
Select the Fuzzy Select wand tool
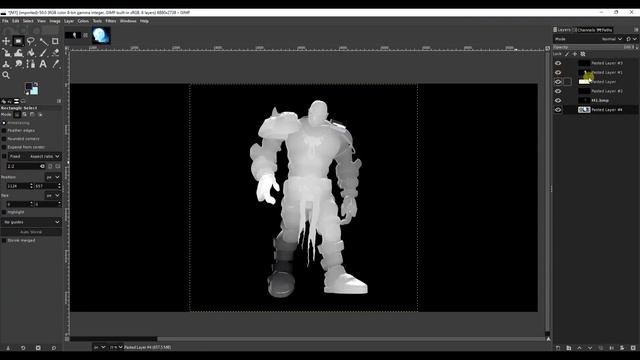pyautogui.click(x=43, y=41)
